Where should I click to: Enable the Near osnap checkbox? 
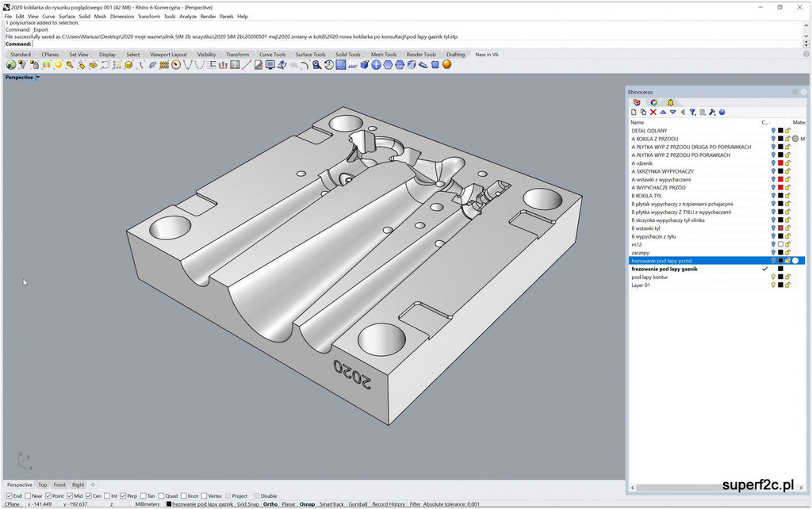coord(29,496)
